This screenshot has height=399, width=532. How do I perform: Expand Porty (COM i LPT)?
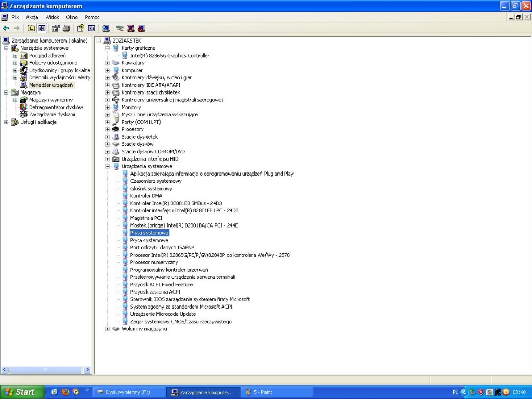[x=107, y=122]
